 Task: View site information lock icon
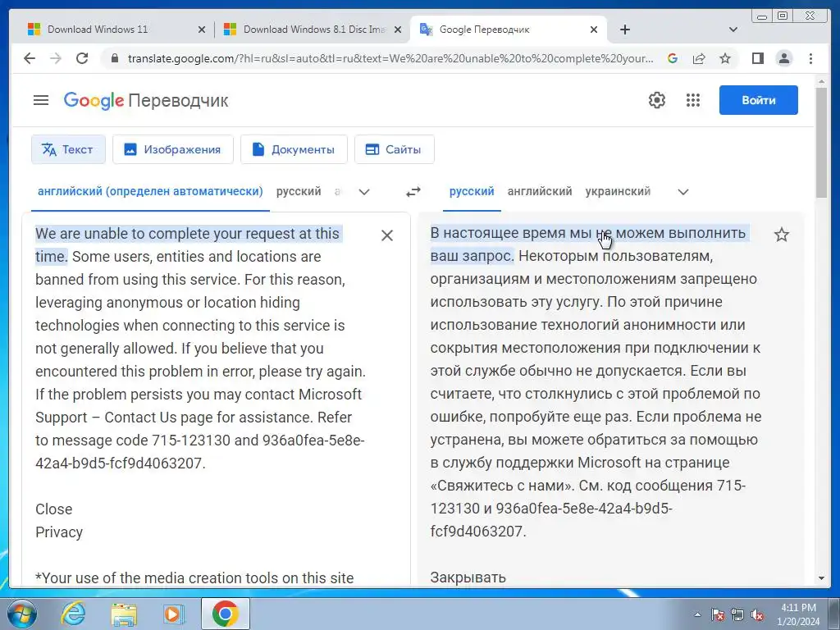click(x=114, y=58)
